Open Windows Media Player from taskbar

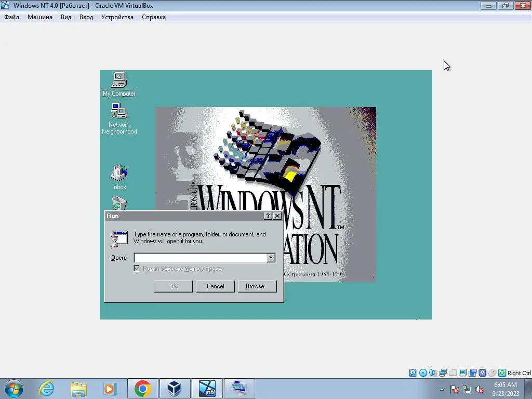(x=110, y=389)
